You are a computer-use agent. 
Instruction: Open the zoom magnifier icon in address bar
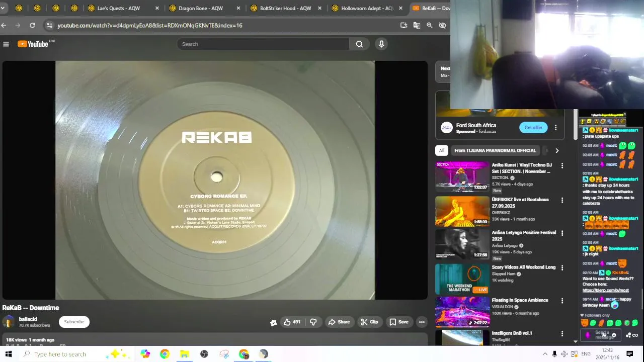pos(430,25)
